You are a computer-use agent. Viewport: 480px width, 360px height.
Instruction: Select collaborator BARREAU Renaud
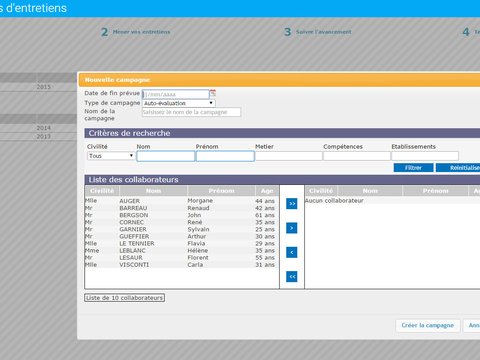(x=182, y=208)
